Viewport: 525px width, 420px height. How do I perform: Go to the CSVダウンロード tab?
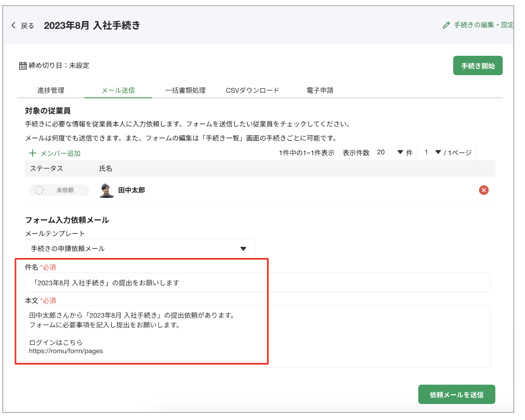point(252,90)
